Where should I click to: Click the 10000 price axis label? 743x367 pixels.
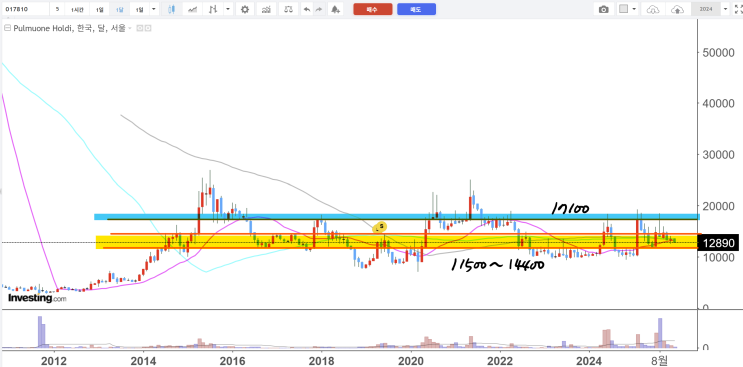[x=718, y=257]
